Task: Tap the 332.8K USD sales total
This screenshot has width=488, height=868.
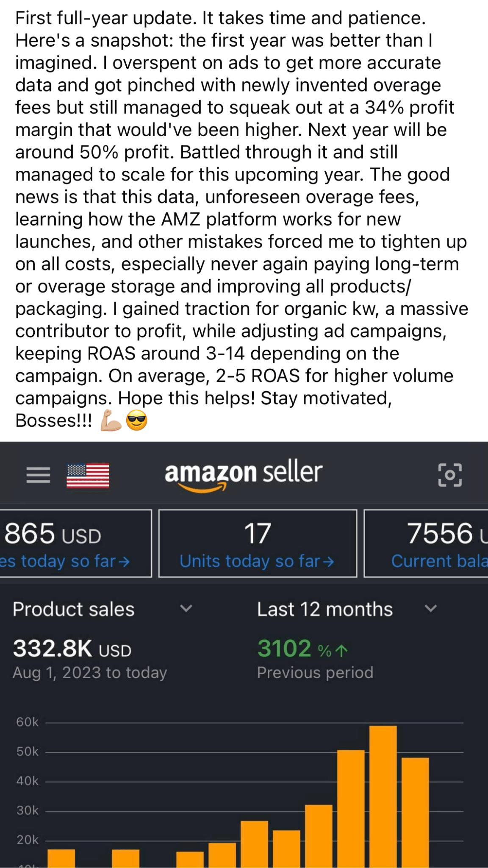Action: [x=72, y=649]
